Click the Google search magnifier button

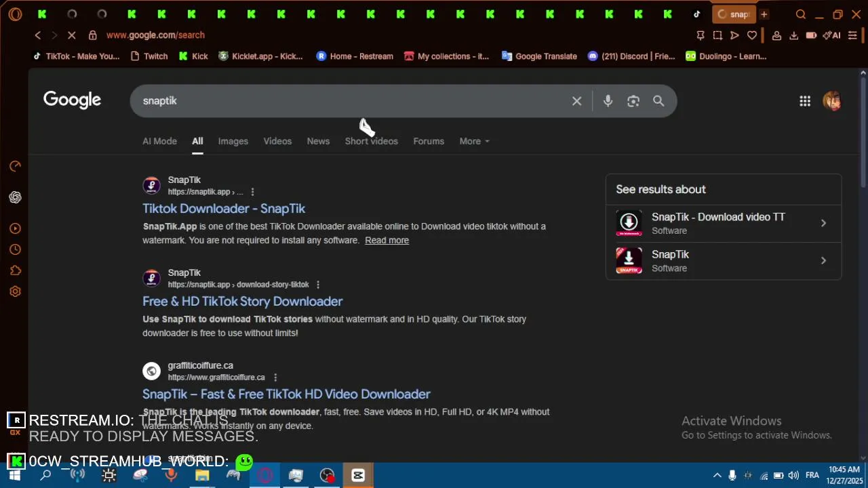pyautogui.click(x=658, y=101)
